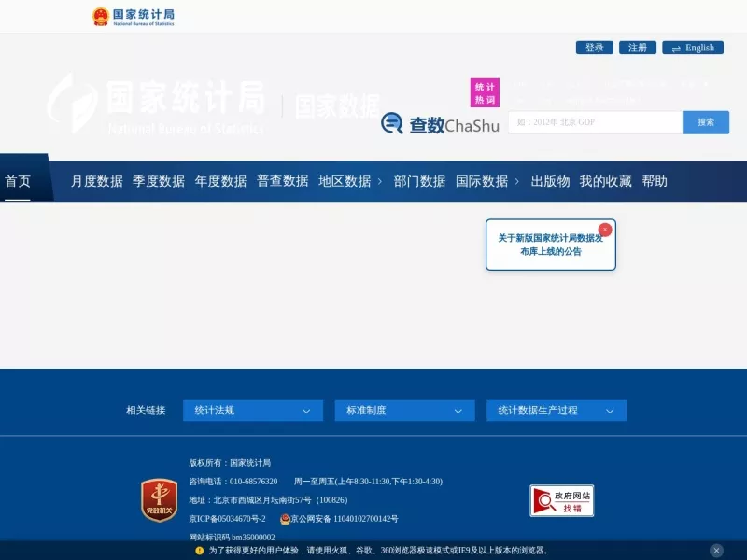Click the pink 统计热词 badge
Viewport: 747px width, 560px height.
coord(485,92)
